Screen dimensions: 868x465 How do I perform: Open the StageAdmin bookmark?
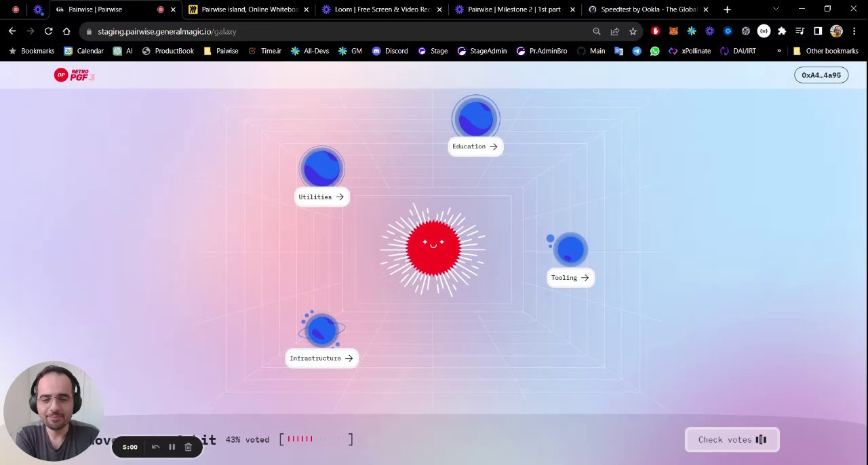pyautogui.click(x=482, y=51)
